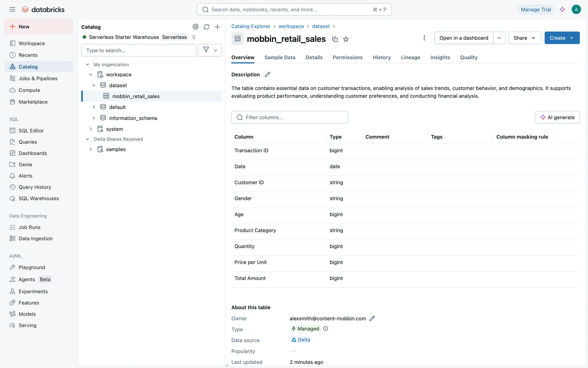Copy the mobbin_retail_sales table name
The height and width of the screenshot is (368, 588).
pyautogui.click(x=335, y=39)
